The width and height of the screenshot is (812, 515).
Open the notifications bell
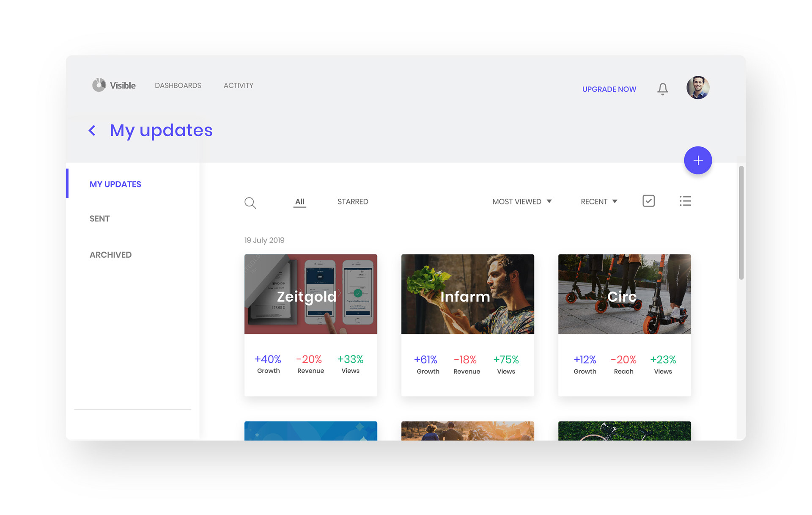662,89
